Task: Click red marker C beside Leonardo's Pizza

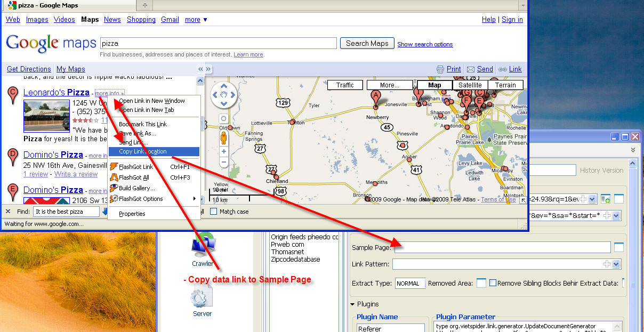Action: pyautogui.click(x=13, y=96)
